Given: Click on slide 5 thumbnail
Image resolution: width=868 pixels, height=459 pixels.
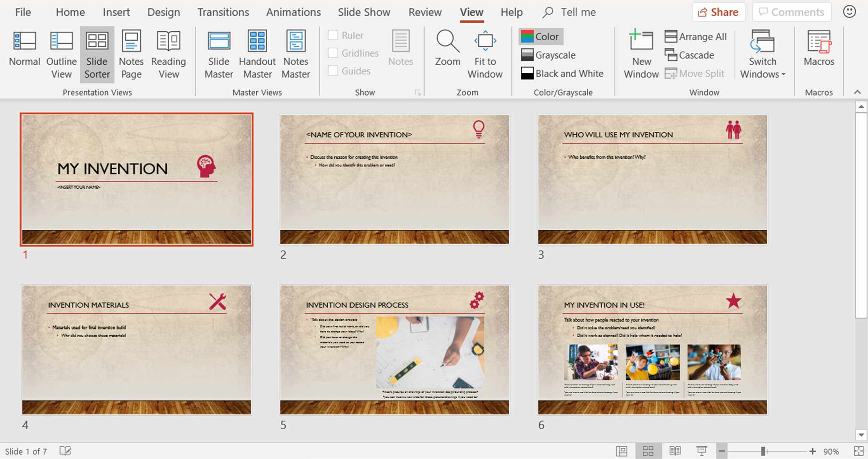Looking at the screenshot, I should (x=395, y=349).
